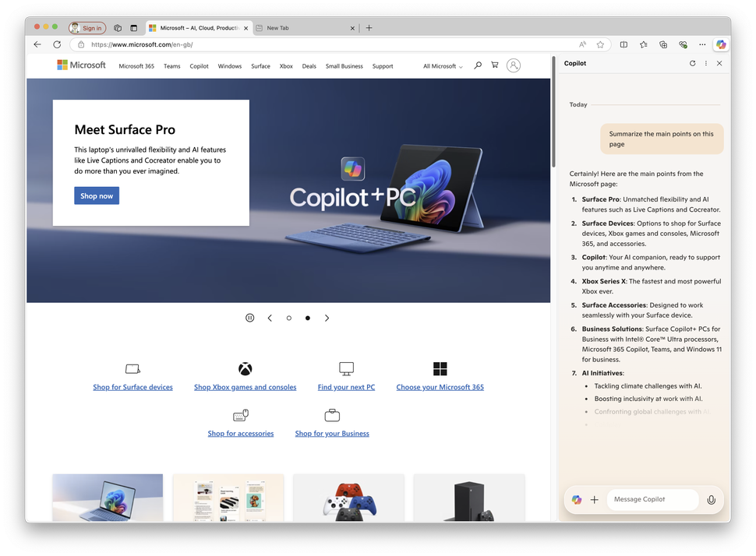View the shopping cart on the Microsoft site
The height and width of the screenshot is (556, 756).
click(x=495, y=65)
